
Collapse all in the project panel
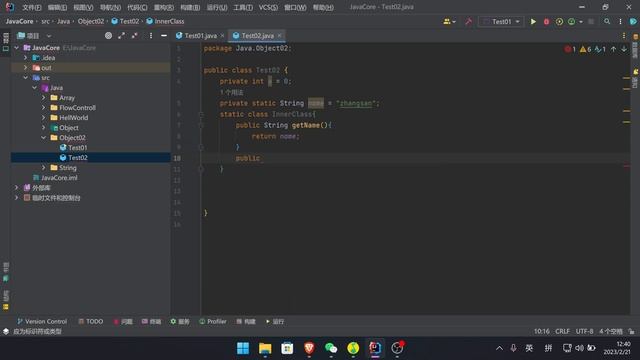(x=135, y=36)
